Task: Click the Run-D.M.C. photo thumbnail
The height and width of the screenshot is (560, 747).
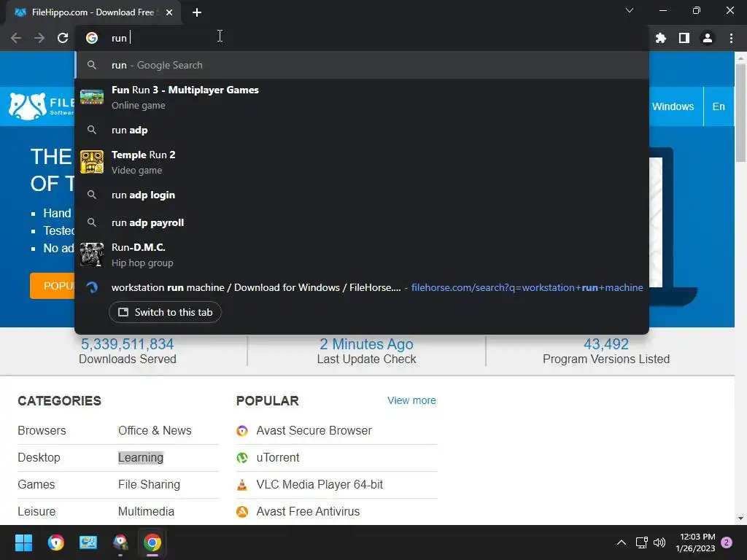Action: (x=91, y=254)
